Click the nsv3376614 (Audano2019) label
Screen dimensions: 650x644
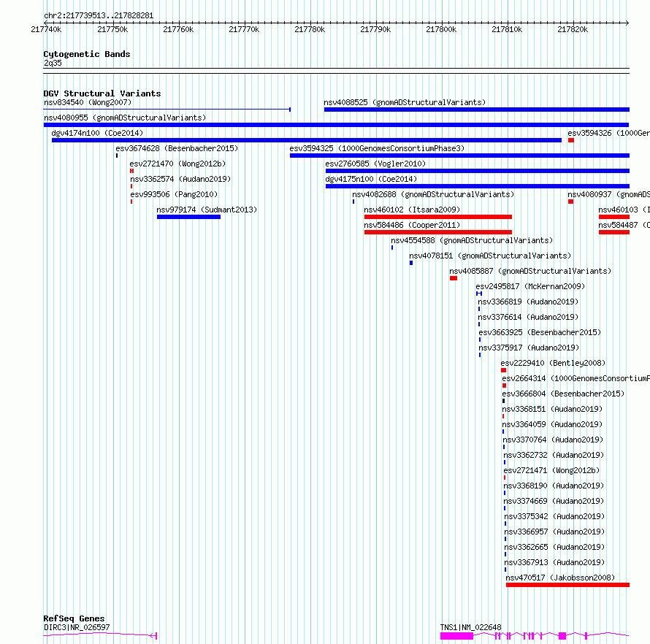528,317
